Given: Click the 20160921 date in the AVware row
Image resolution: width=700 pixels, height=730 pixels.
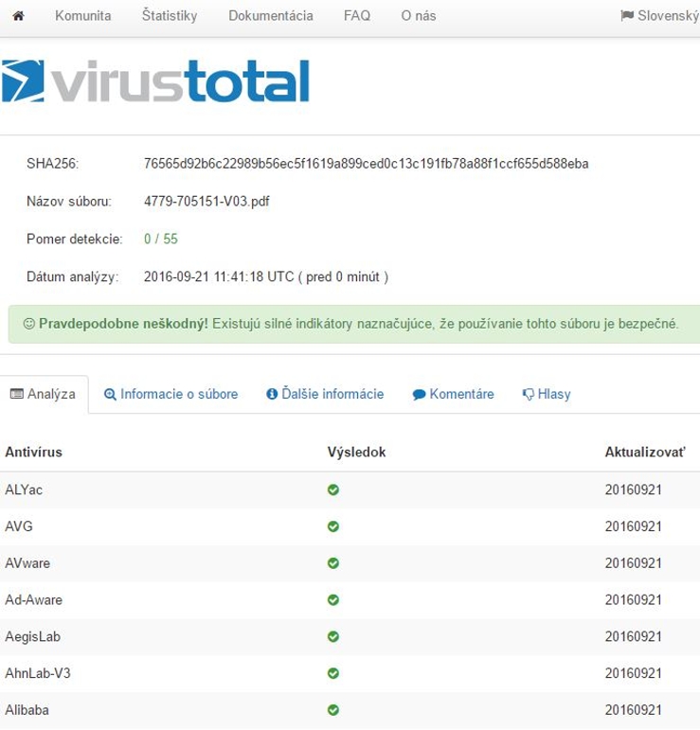Looking at the screenshot, I should (634, 563).
